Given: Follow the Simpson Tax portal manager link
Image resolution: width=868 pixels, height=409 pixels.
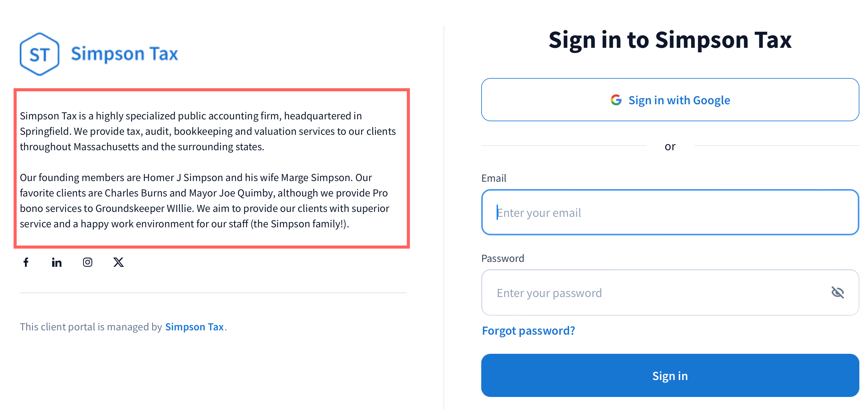Looking at the screenshot, I should [x=194, y=327].
